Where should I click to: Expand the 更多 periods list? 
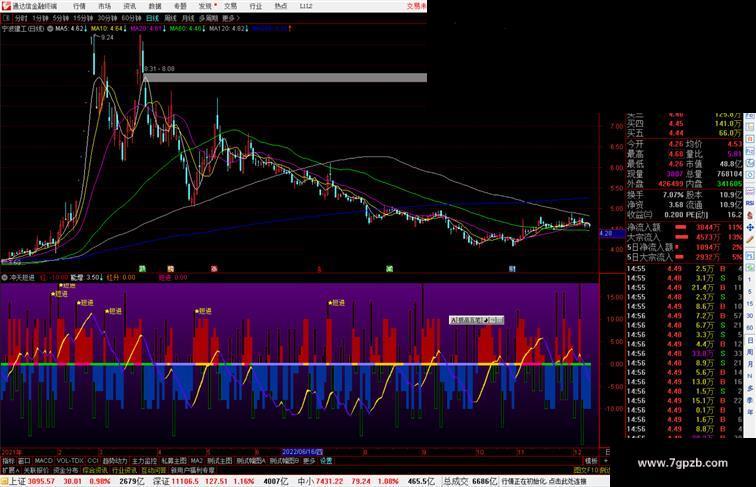pyautogui.click(x=230, y=18)
